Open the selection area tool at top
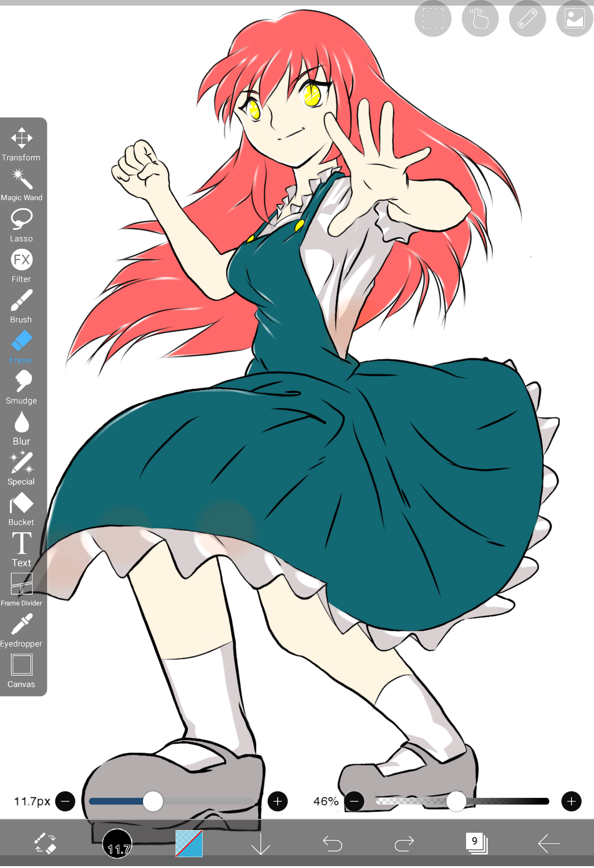This screenshot has width=594, height=868. tap(433, 18)
